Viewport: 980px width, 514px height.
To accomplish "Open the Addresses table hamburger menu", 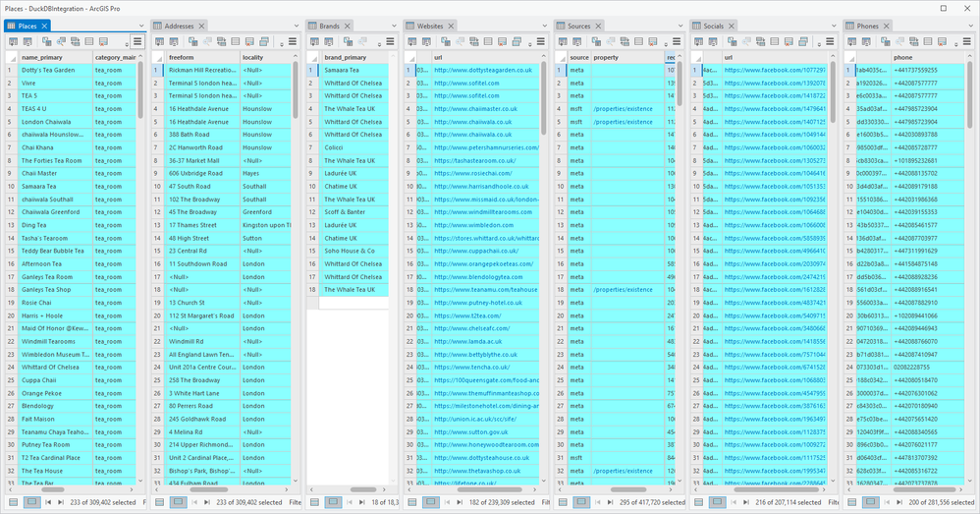I will pyautogui.click(x=293, y=41).
